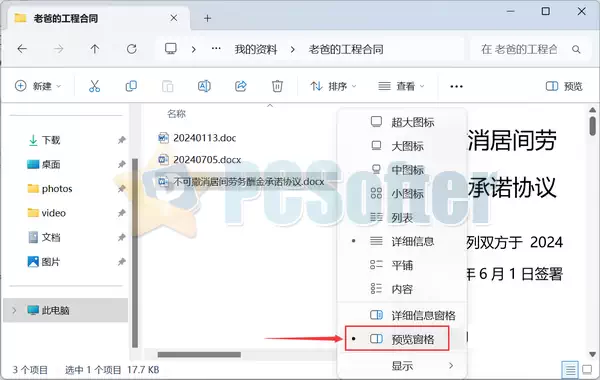The image size is (600, 380).
Task: Toggle 详细信息窗格 in the view menu
Action: coord(402,315)
